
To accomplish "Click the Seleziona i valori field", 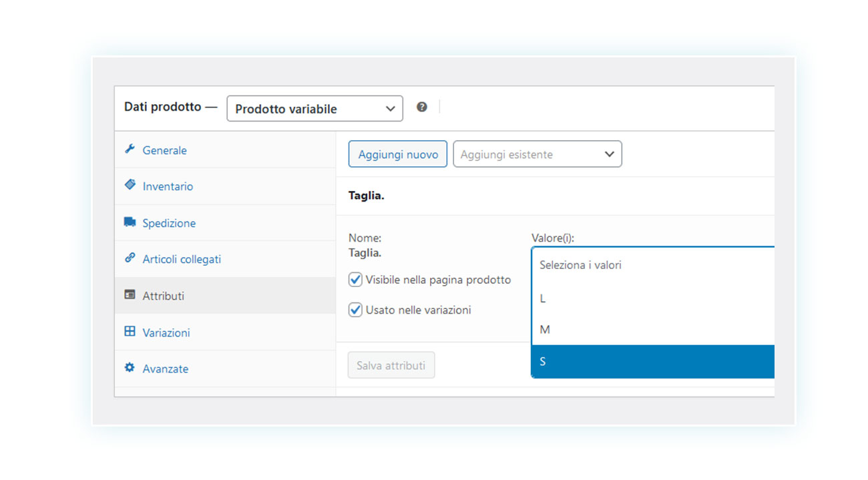I will [x=653, y=265].
